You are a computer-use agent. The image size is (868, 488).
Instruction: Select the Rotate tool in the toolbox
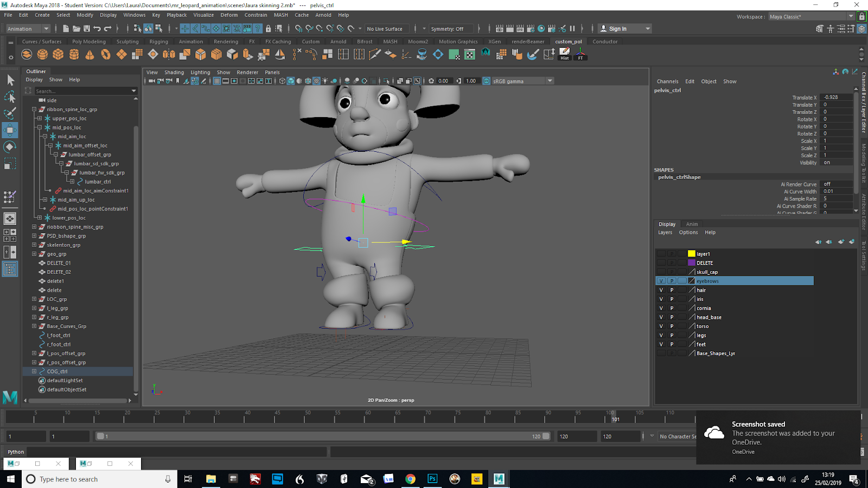point(10,146)
